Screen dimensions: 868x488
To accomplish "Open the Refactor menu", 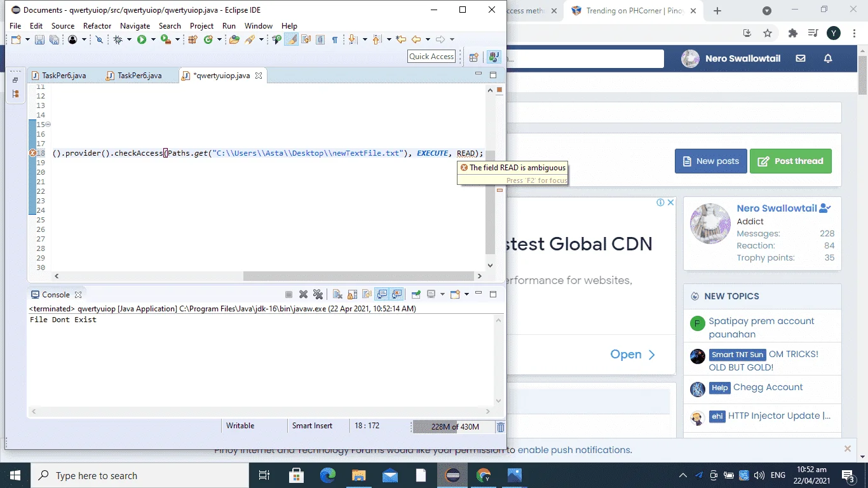I will click(x=97, y=25).
